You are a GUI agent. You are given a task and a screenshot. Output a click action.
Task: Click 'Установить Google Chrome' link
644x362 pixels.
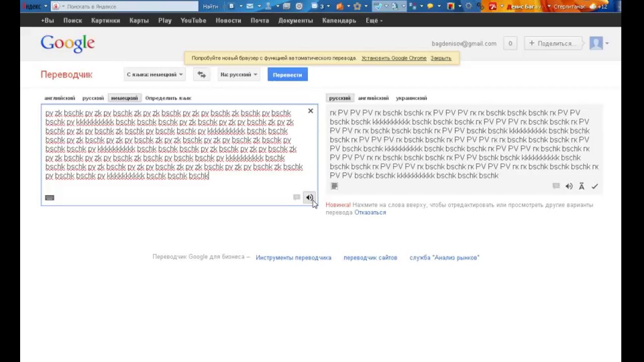pyautogui.click(x=394, y=58)
